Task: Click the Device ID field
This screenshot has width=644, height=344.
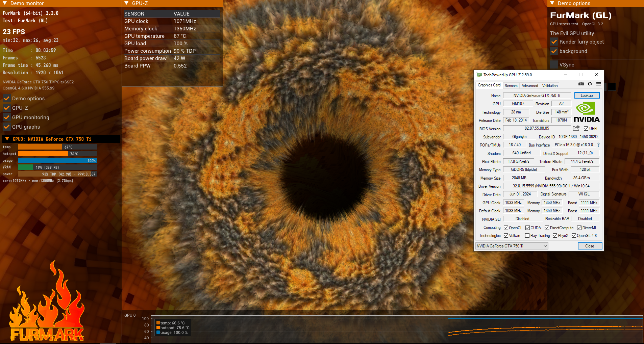Action: (578, 136)
